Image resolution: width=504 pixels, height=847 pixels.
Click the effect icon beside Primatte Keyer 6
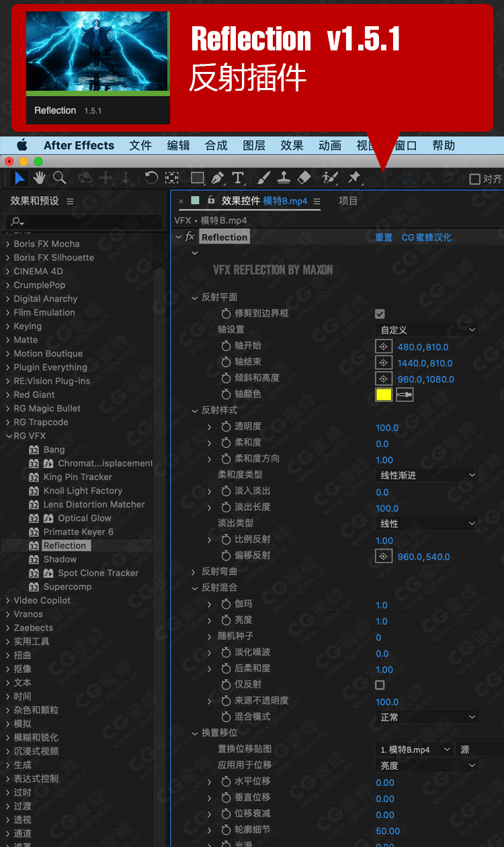[34, 532]
